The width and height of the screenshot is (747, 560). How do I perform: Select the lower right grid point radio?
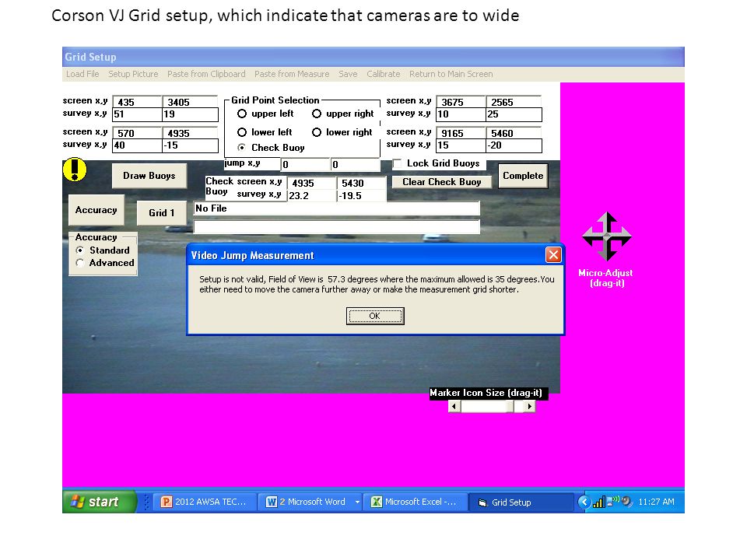317,132
